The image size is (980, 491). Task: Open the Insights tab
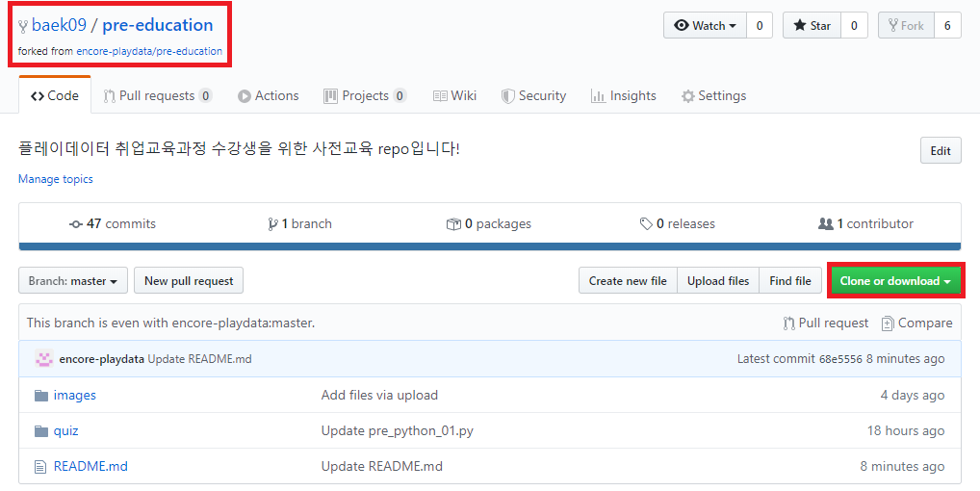[x=624, y=95]
